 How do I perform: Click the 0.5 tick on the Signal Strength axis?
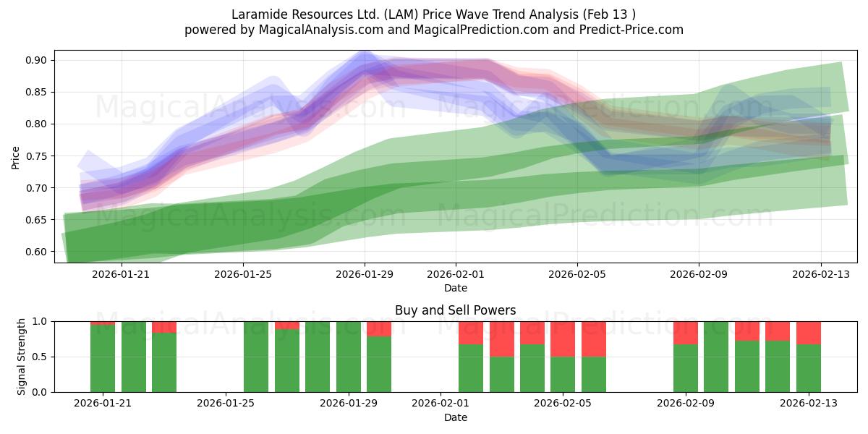[x=41, y=357]
